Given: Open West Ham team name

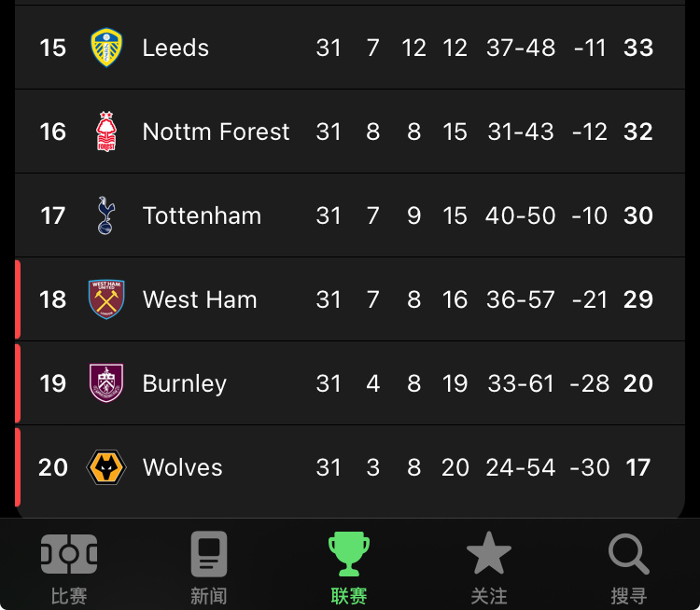Looking at the screenshot, I should click(200, 299).
